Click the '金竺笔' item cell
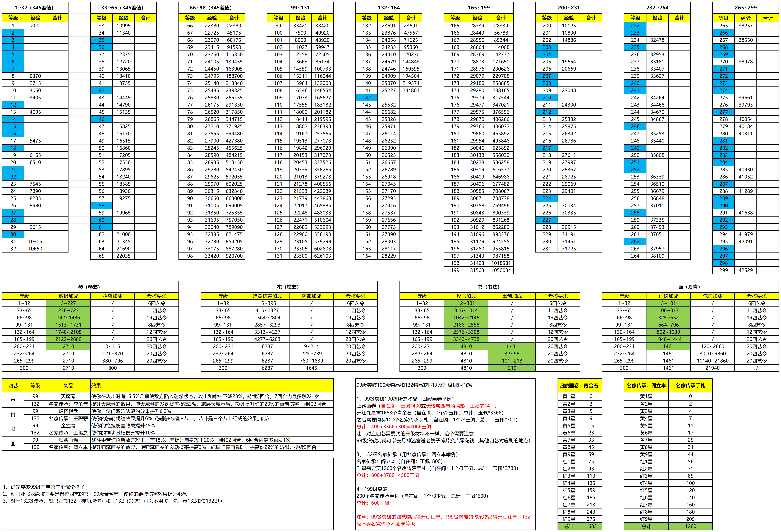The image size is (781, 532). [x=68, y=425]
